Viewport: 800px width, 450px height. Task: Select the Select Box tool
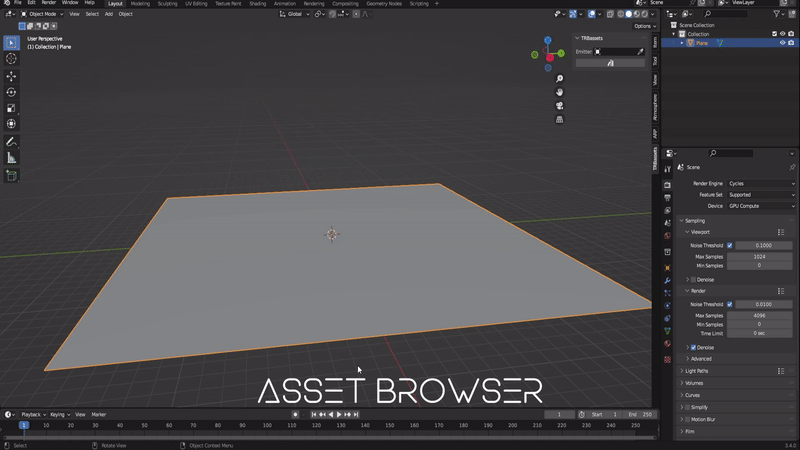point(11,43)
